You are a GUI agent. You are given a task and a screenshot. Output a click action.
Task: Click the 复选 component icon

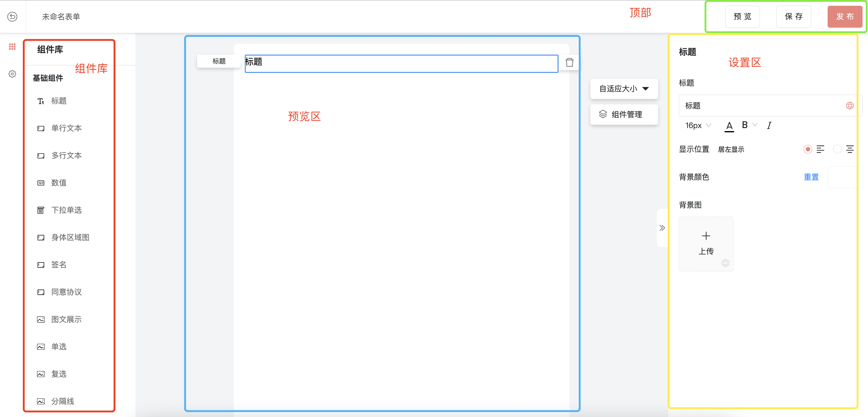[x=41, y=374]
